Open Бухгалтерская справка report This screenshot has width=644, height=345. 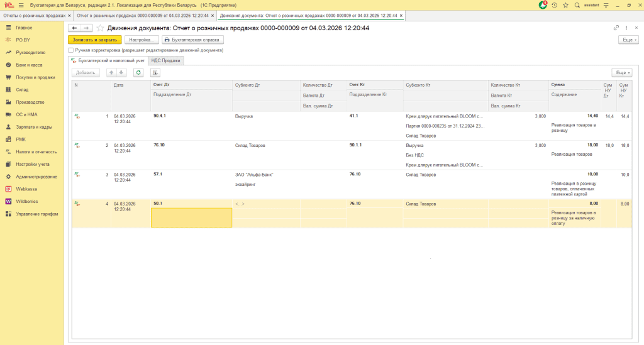point(191,39)
